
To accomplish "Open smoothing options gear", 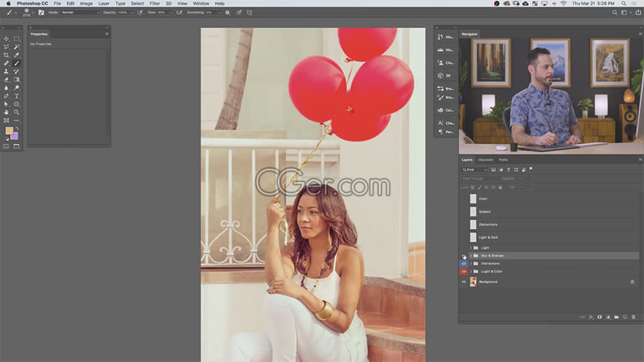I will pyautogui.click(x=228, y=12).
